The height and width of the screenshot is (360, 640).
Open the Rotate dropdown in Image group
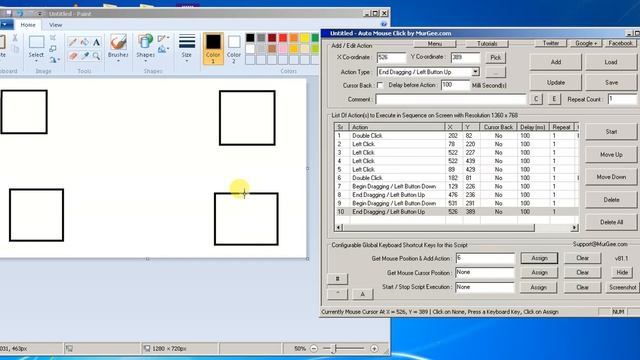(54, 60)
